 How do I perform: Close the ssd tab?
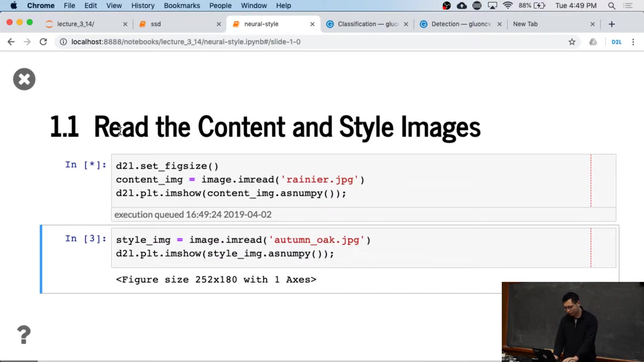coord(219,24)
